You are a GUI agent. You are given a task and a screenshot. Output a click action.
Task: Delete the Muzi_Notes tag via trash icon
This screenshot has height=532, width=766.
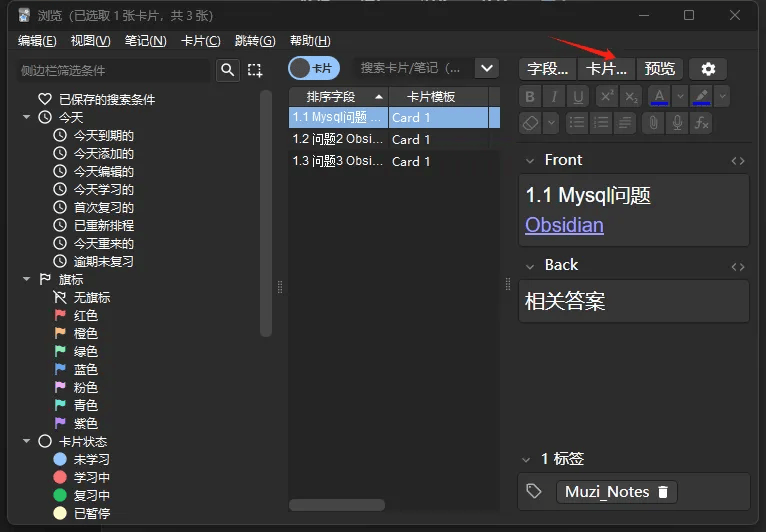pyautogui.click(x=663, y=492)
